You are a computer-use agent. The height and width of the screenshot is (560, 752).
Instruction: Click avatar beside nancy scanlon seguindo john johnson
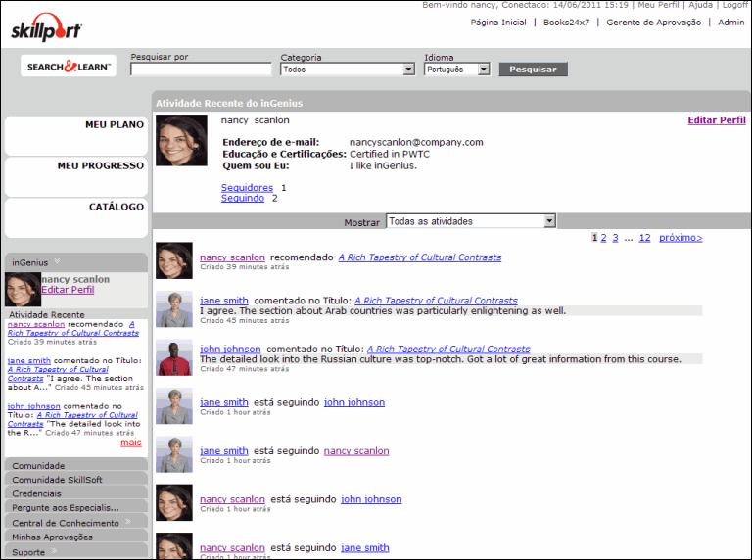pos(174,502)
